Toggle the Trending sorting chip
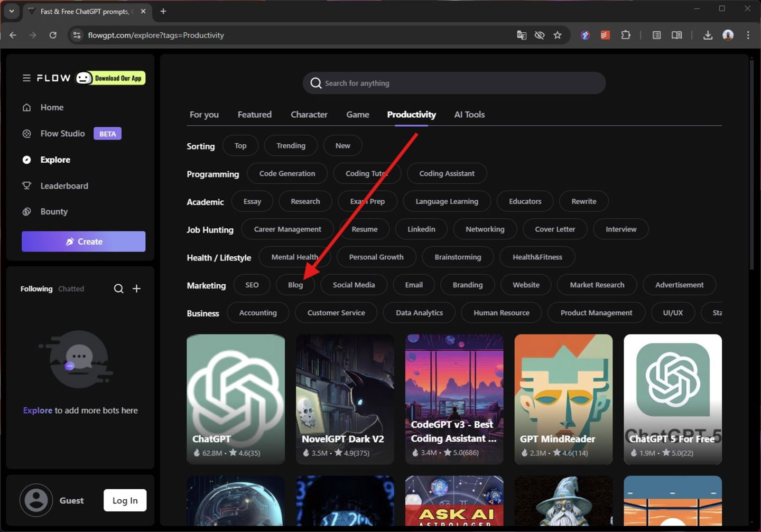 click(291, 146)
